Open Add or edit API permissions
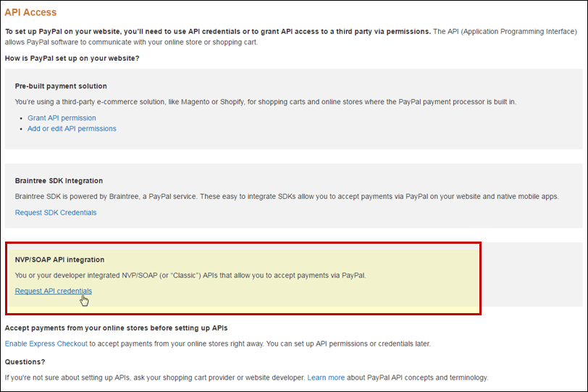This screenshot has width=588, height=392. point(72,129)
